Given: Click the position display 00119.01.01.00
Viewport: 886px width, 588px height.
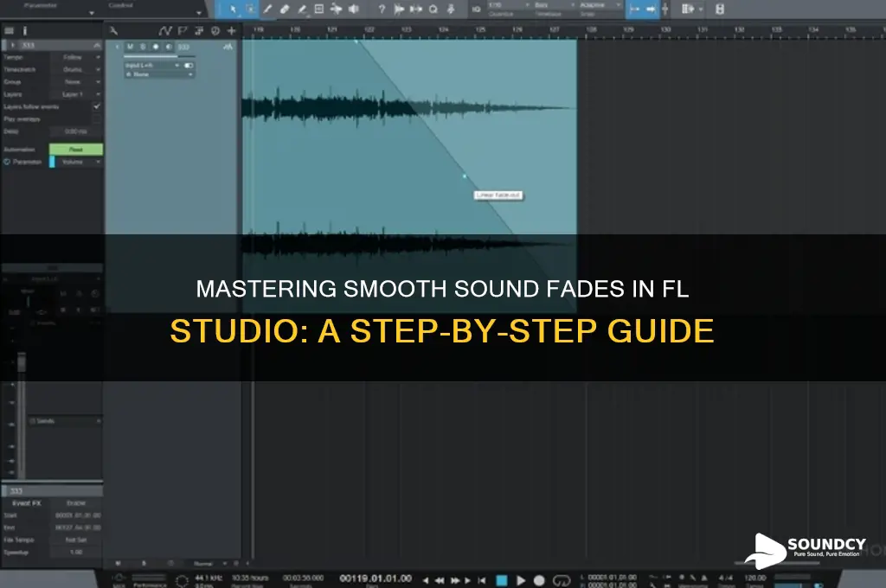Looking at the screenshot, I should (376, 578).
